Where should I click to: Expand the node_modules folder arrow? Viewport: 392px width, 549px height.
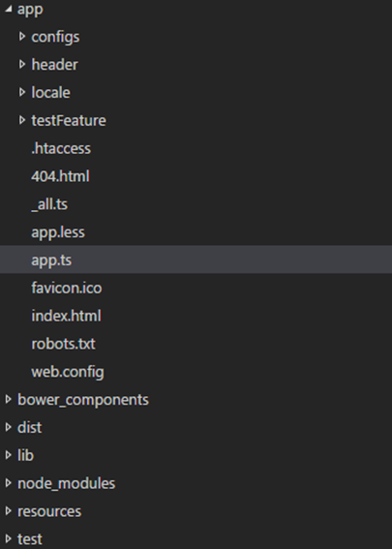9,483
